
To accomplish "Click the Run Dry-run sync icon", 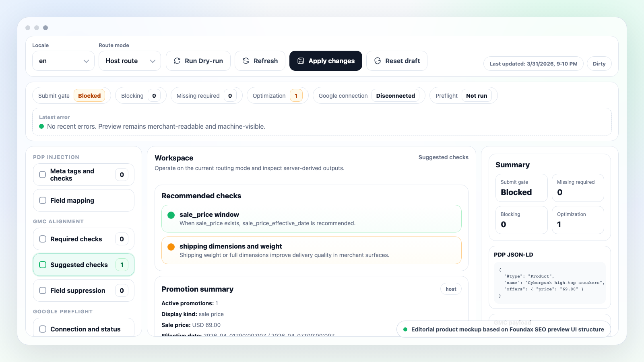I will point(177,61).
